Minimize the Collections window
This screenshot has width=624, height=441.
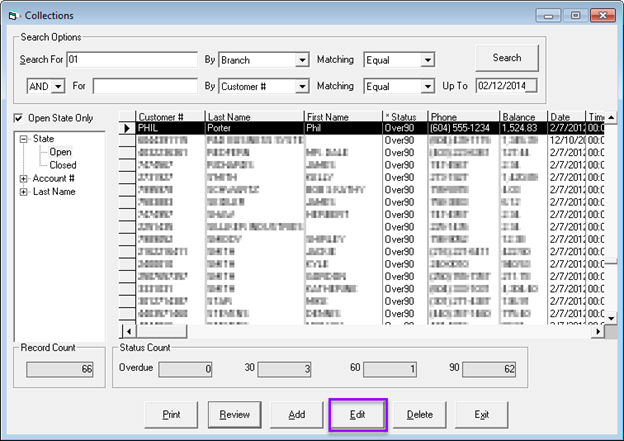[548, 16]
